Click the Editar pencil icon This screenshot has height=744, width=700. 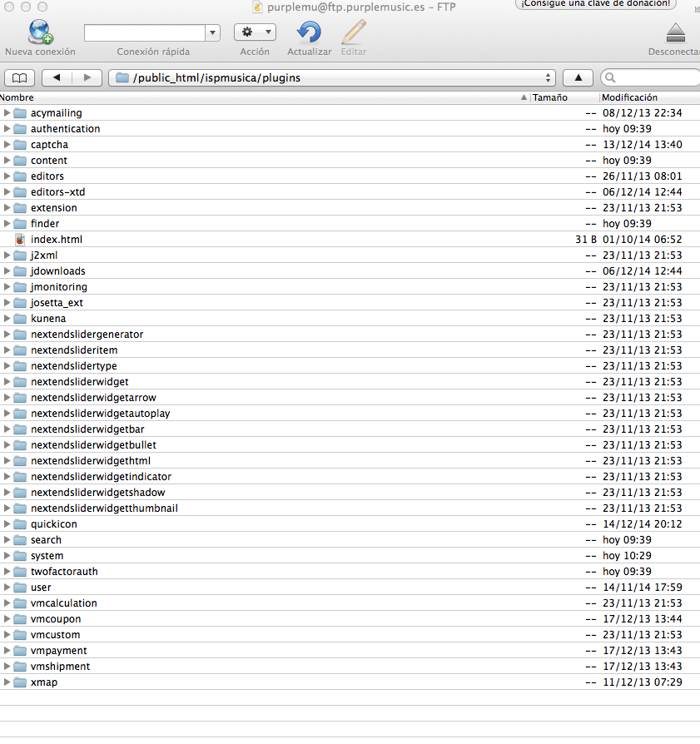tap(354, 32)
